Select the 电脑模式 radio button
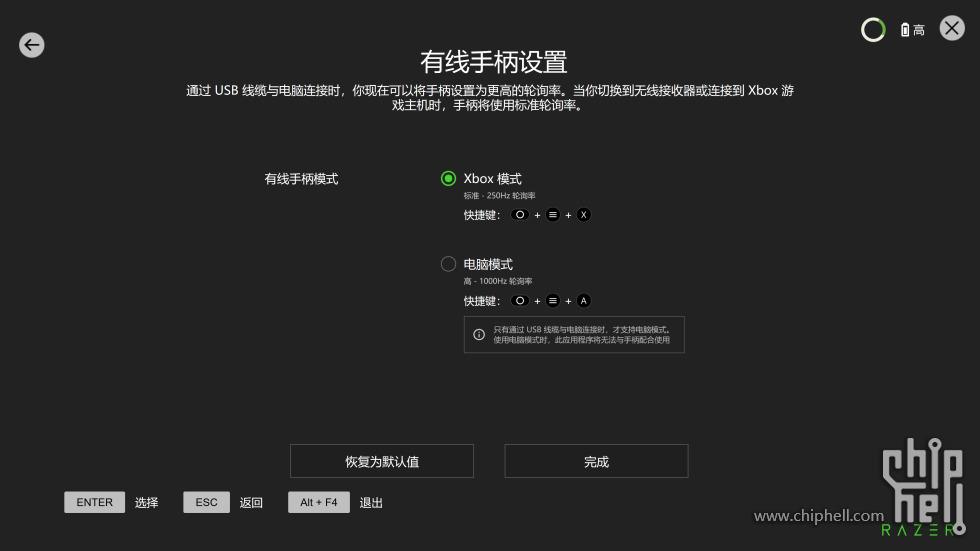980x551 pixels. coord(448,264)
